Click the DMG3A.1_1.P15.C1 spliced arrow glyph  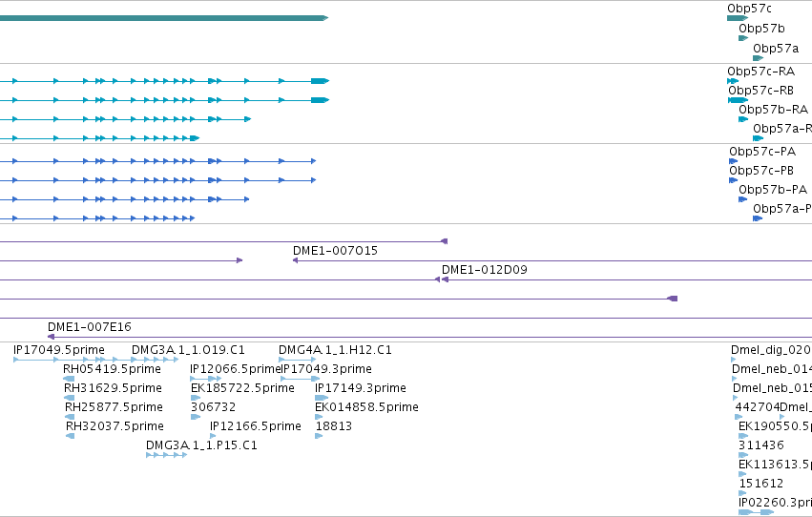pyautogui.click(x=166, y=455)
